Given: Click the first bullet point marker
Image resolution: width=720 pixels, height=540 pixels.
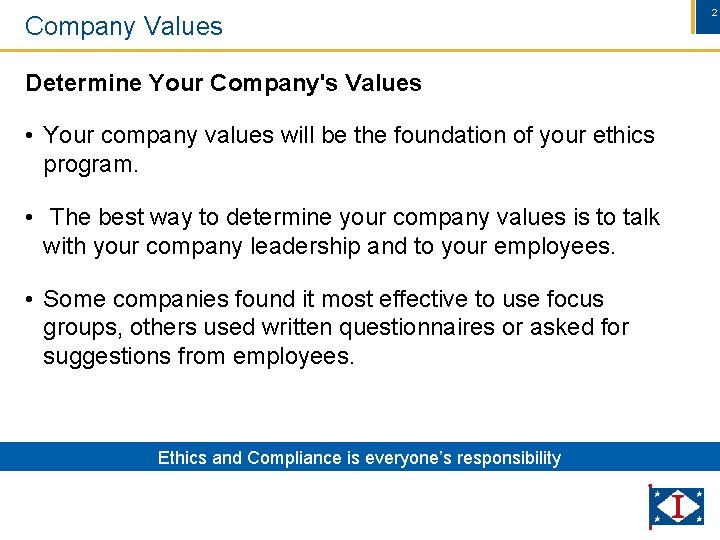Looking at the screenshot, I should (x=29, y=136).
